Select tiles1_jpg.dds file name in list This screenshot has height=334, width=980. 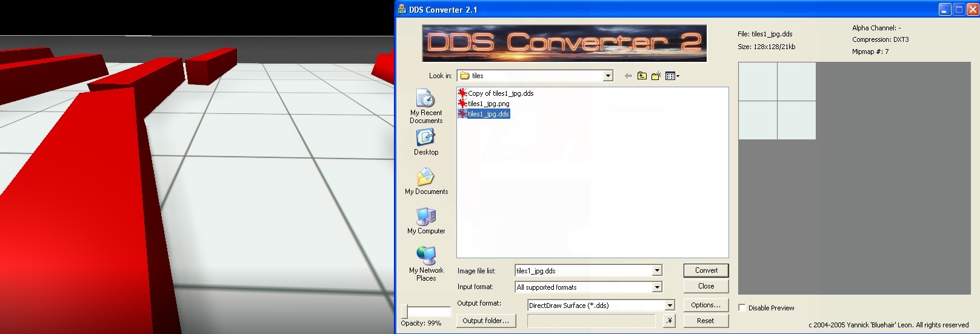(x=488, y=114)
